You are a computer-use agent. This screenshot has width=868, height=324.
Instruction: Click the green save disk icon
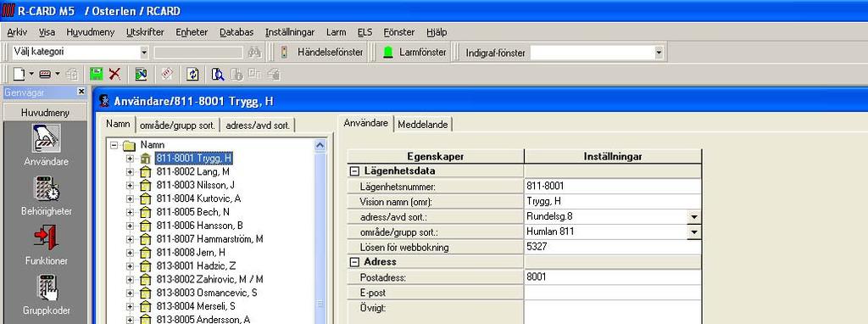tap(97, 74)
